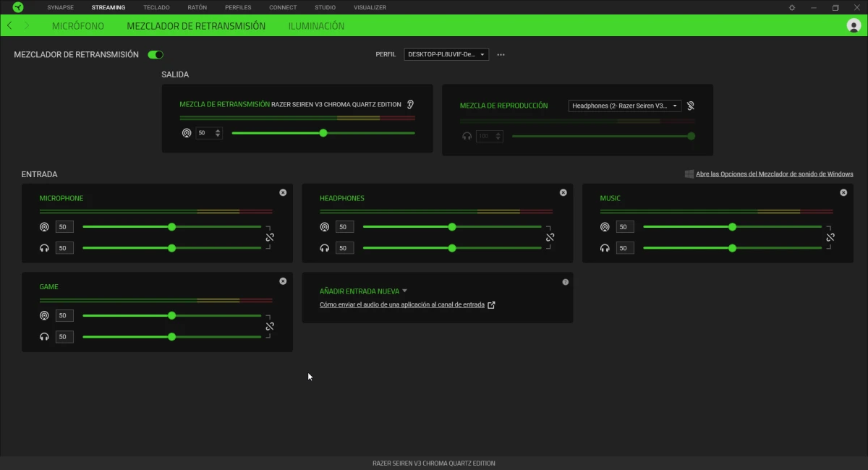Click the muted ear icon beside Headphones dropdown
The width and height of the screenshot is (868, 470).
pos(691,106)
